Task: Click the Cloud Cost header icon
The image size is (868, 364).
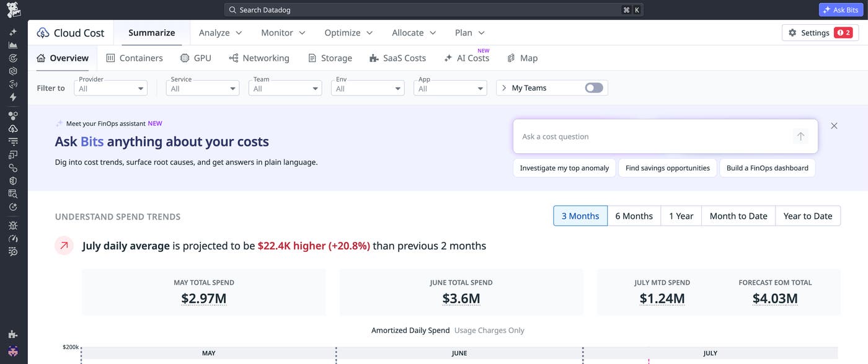Action: tap(43, 33)
